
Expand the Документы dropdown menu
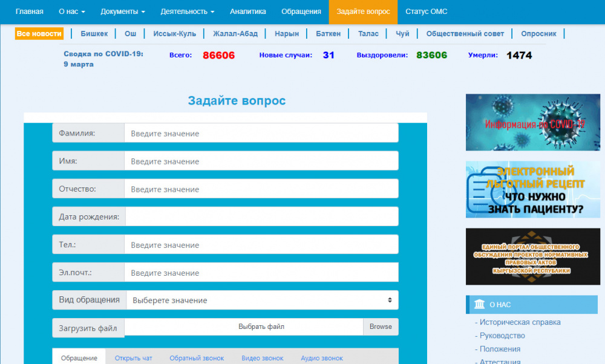(123, 11)
